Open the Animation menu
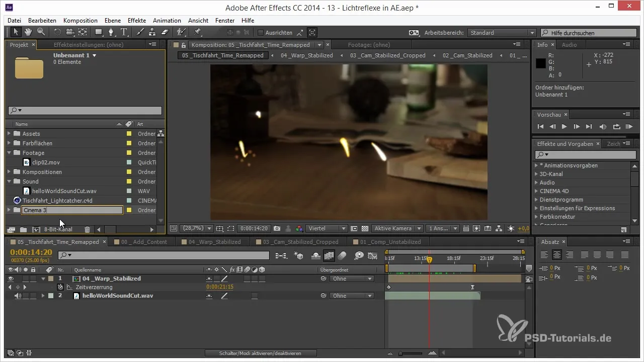This screenshot has height=362, width=644. coord(167,21)
